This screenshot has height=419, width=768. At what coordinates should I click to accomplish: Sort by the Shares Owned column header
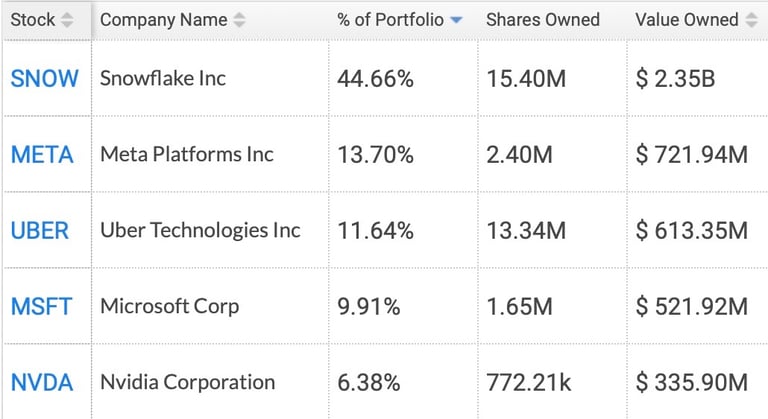tap(543, 20)
